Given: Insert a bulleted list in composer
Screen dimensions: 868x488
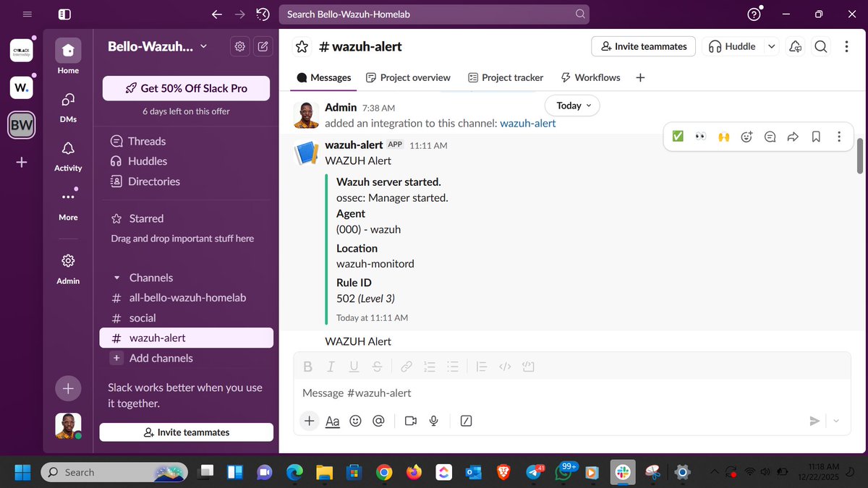Looking at the screenshot, I should tap(453, 367).
